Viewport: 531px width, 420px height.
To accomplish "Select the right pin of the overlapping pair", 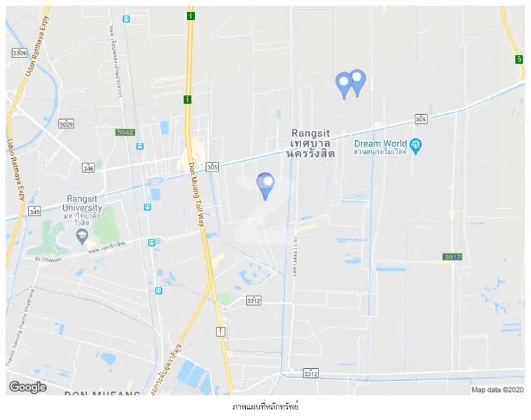I will click(357, 83).
